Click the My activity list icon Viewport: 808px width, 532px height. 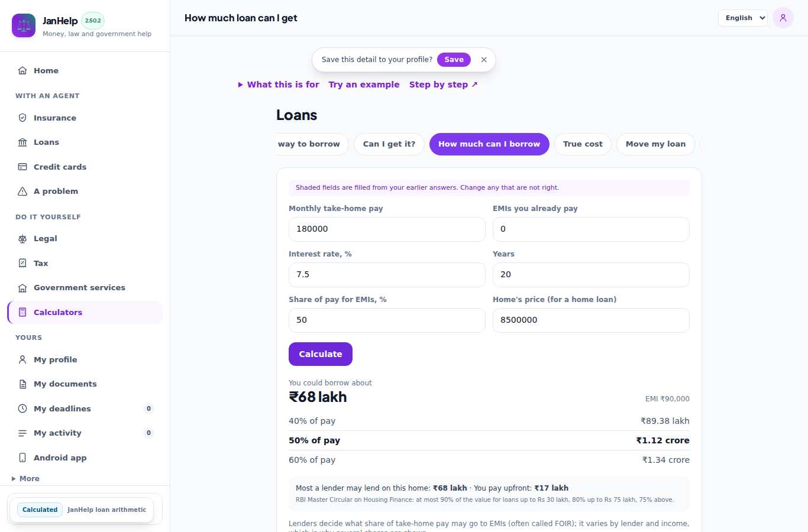tap(22, 433)
